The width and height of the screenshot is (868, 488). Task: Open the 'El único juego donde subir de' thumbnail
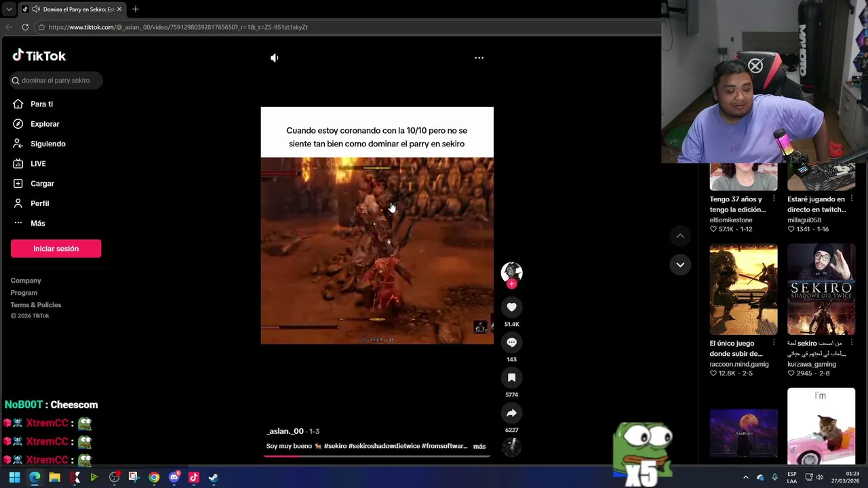(743, 289)
